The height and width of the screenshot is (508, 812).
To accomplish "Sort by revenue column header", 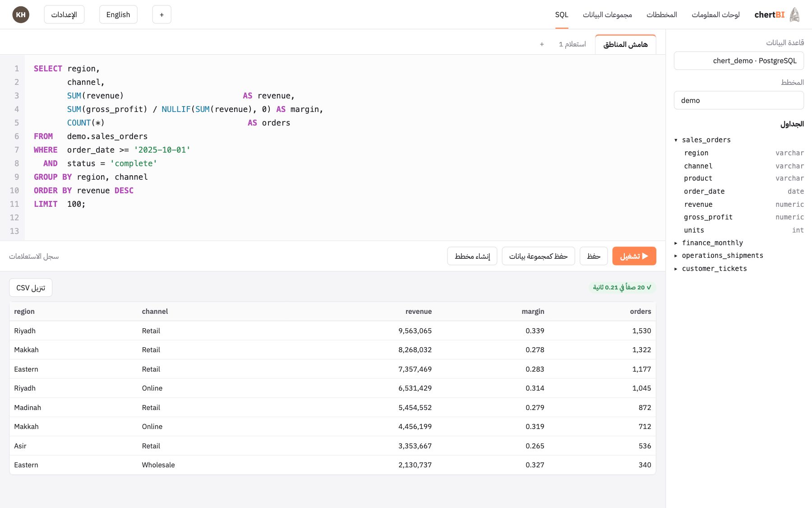I will (x=418, y=312).
